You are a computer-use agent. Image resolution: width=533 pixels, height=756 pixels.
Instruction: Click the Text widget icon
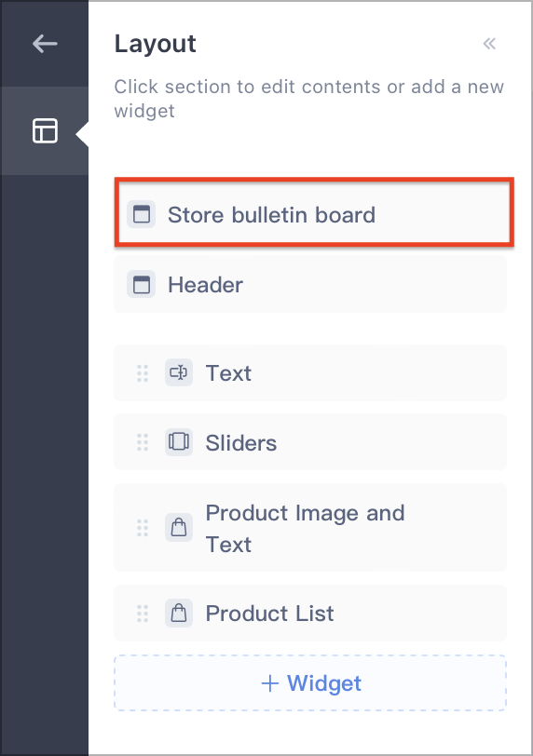tap(179, 372)
